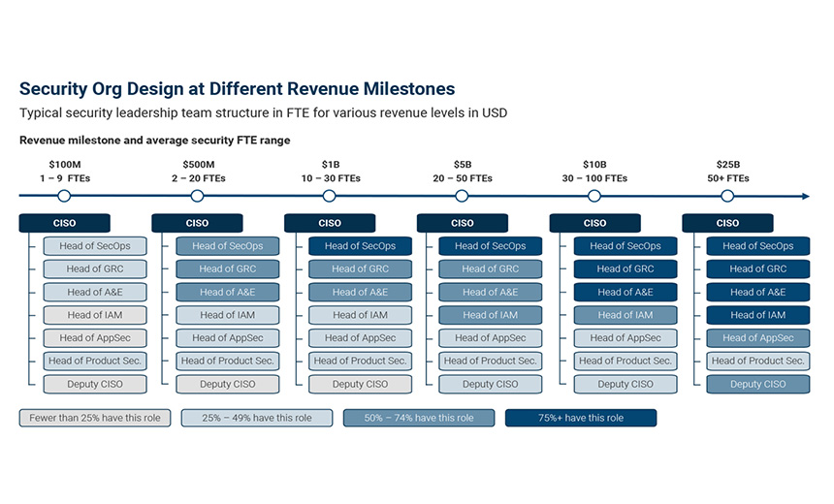Click Head of GRC in $500M column
This screenshot has width=834, height=504.
228,269
